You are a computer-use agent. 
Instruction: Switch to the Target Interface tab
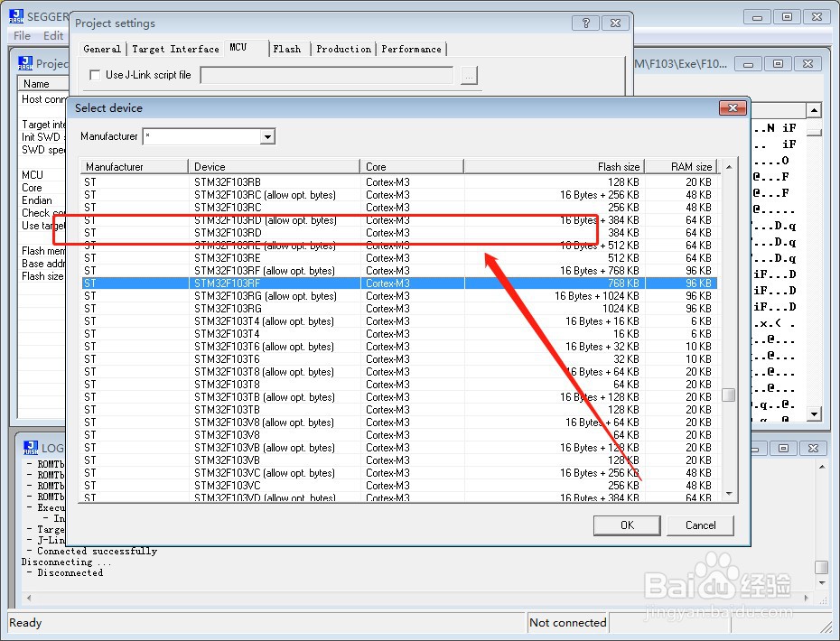point(175,50)
